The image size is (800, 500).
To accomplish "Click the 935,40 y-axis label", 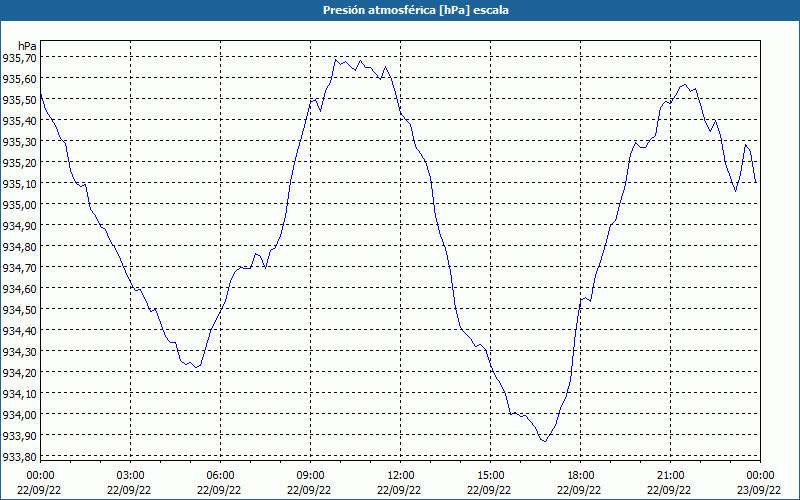I will click(x=19, y=121).
